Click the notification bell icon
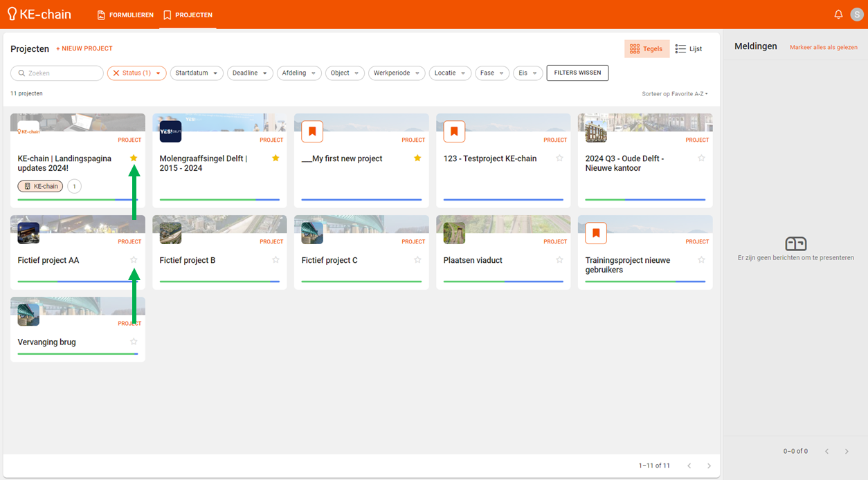868x480 pixels. click(838, 15)
